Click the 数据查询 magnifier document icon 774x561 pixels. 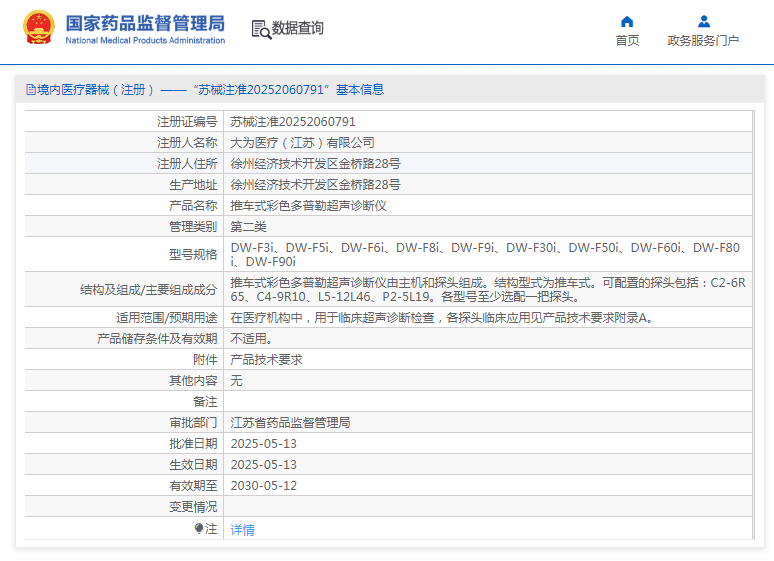click(260, 29)
